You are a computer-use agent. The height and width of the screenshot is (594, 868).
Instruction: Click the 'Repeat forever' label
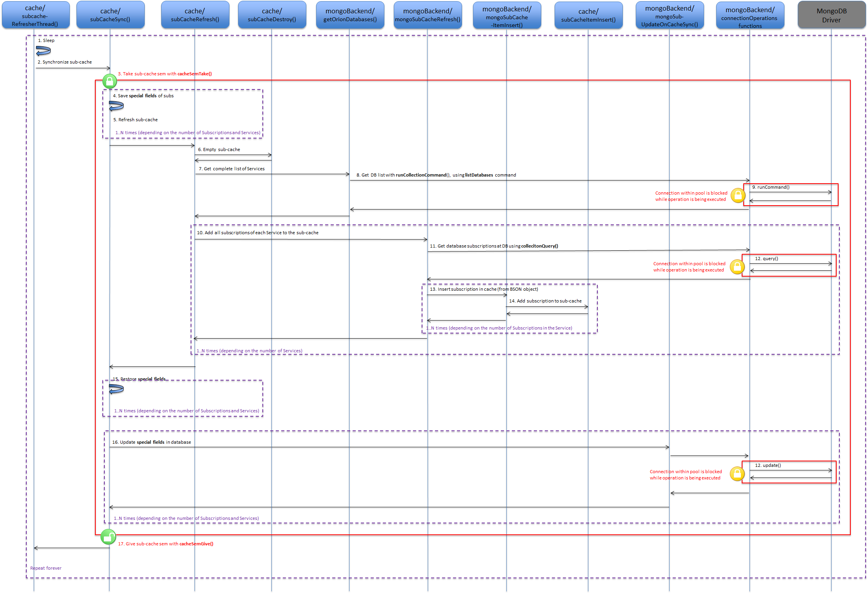(46, 568)
